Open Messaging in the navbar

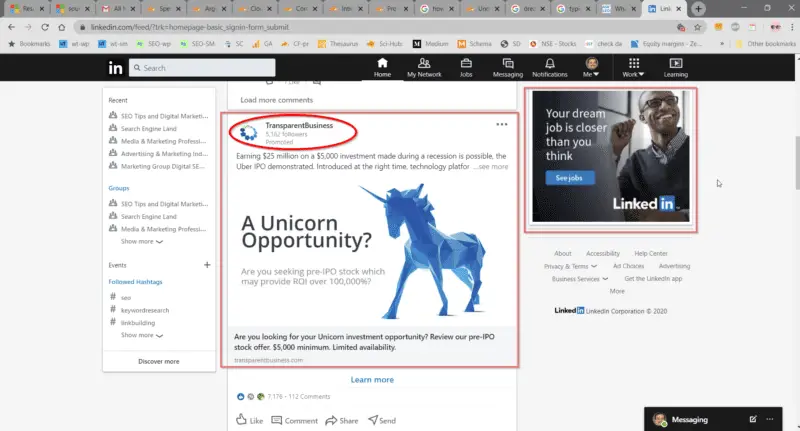(x=508, y=67)
